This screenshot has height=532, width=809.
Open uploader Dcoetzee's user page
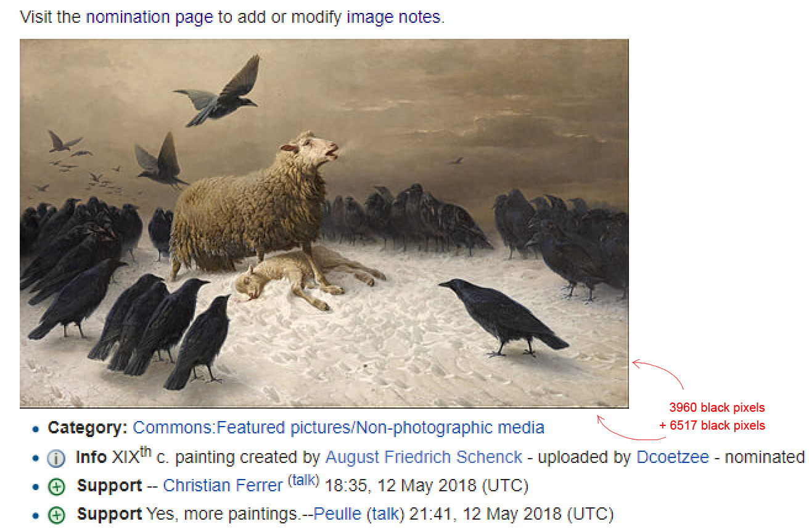(673, 457)
